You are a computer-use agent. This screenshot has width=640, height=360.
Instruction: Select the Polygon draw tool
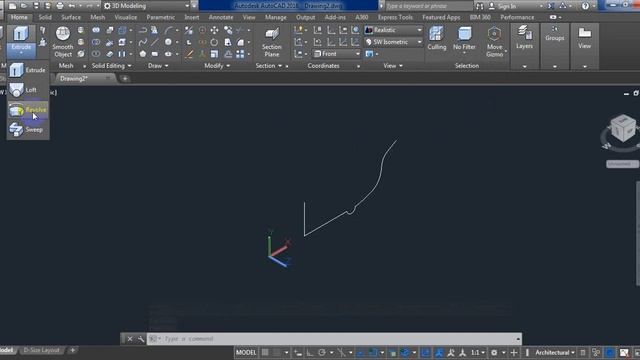(x=142, y=54)
